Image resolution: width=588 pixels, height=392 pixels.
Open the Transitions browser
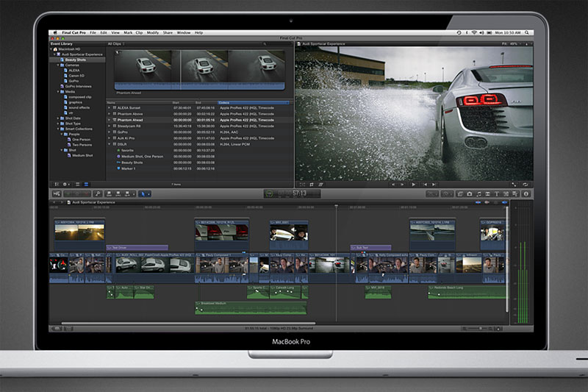[487, 194]
